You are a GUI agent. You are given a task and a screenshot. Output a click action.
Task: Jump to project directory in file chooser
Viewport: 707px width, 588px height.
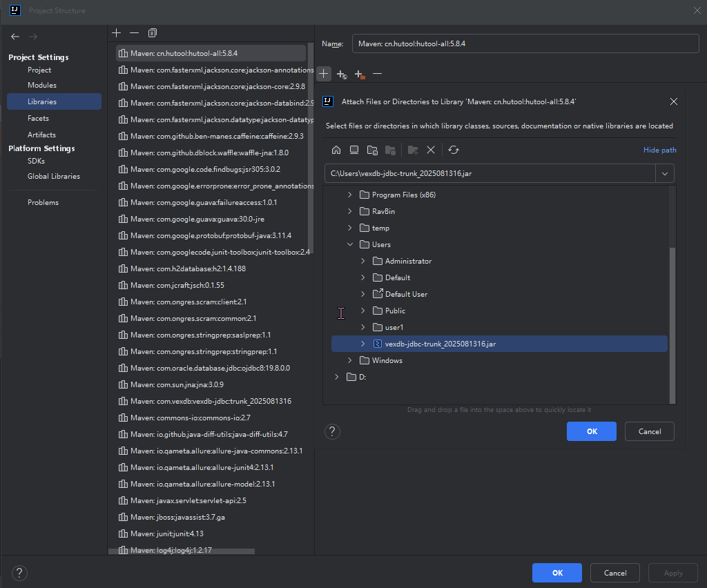tap(372, 150)
